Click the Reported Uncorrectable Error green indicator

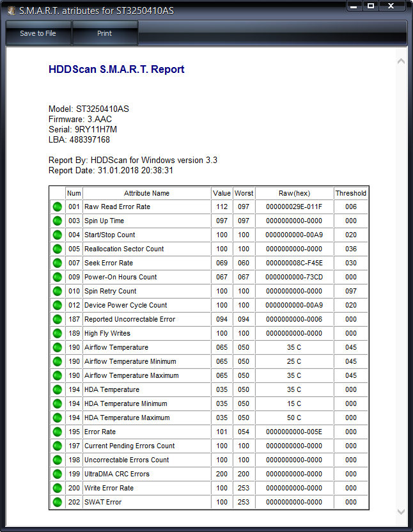click(x=57, y=319)
